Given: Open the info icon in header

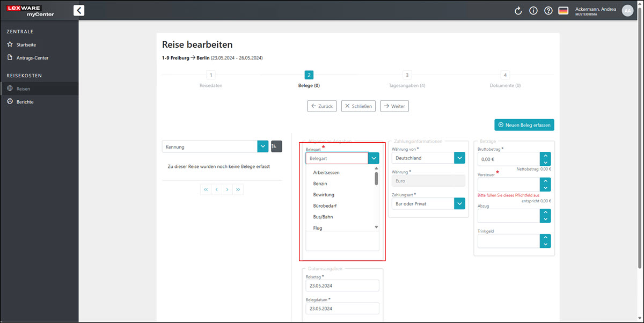Looking at the screenshot, I should [533, 11].
